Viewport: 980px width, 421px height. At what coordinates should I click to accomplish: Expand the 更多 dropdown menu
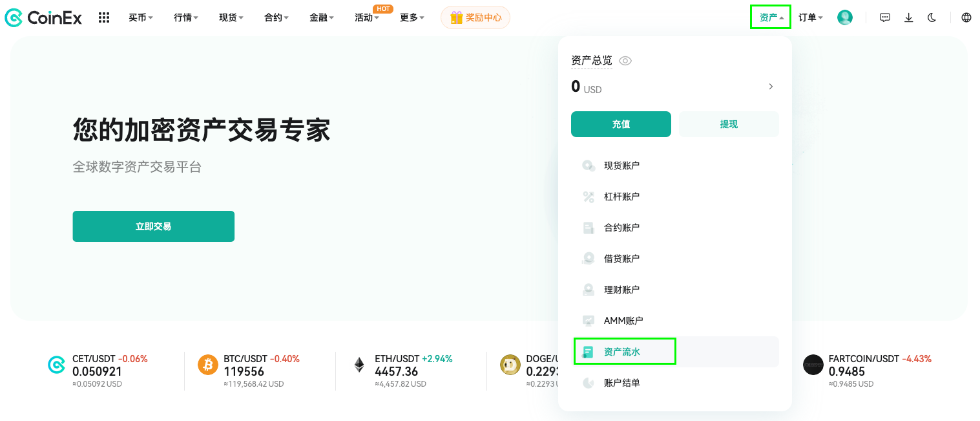pyautogui.click(x=412, y=17)
